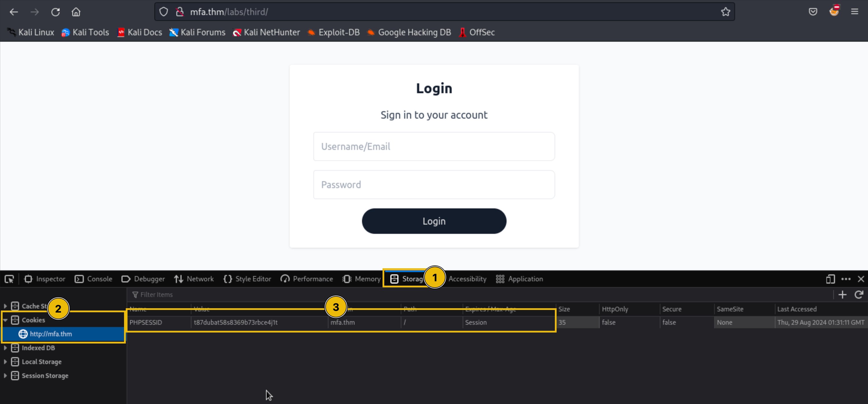Bookmark this page with the star icon
The image size is (868, 404).
point(725,12)
